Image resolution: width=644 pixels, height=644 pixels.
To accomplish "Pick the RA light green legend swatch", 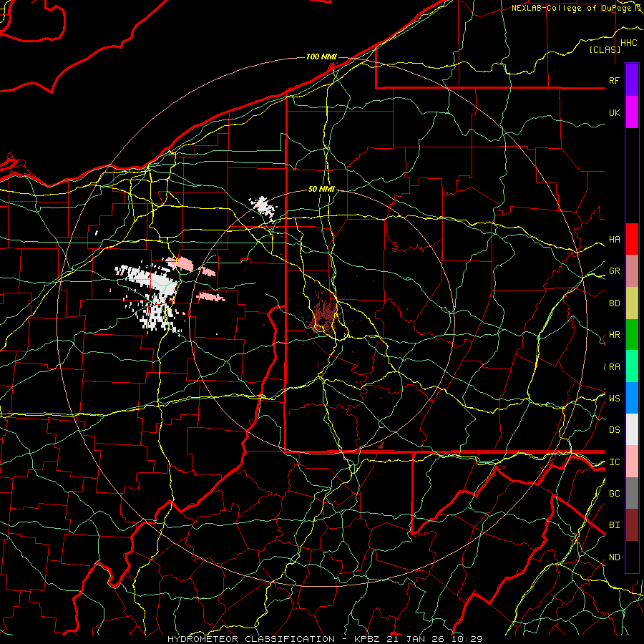I will (x=632, y=366).
